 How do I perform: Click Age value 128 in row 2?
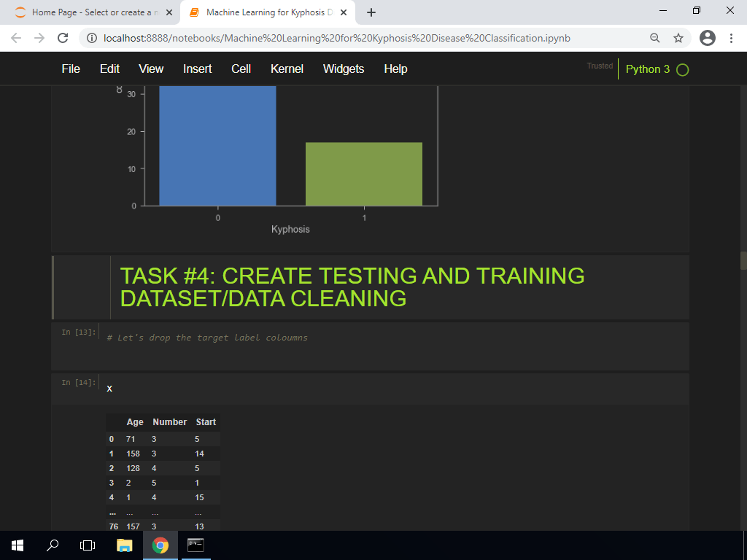pyautogui.click(x=133, y=468)
